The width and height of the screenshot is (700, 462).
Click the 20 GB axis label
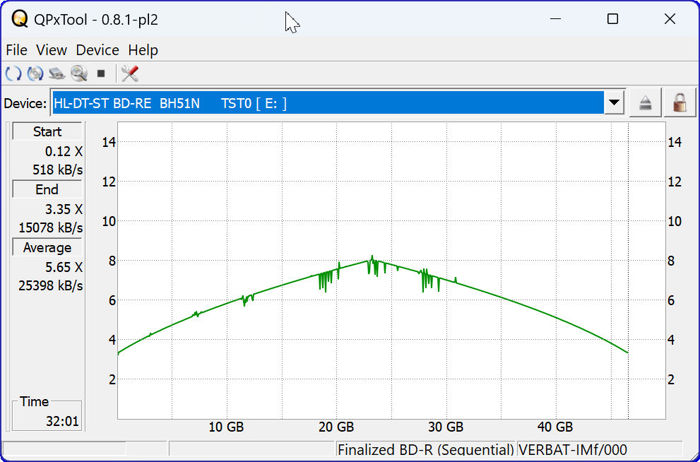(336, 427)
